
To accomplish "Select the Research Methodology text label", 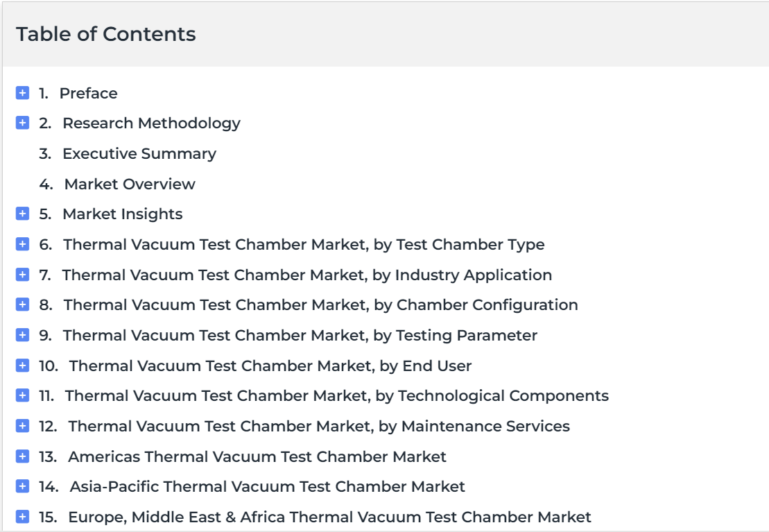I will click(152, 123).
